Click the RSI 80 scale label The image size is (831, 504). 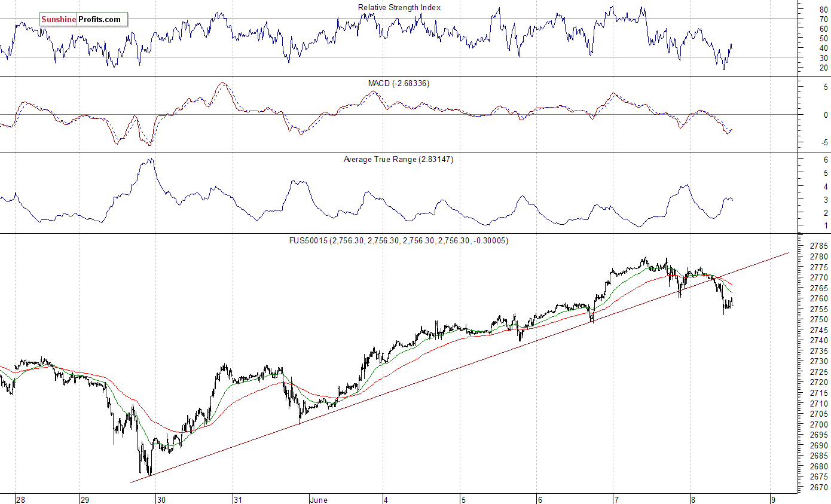[824, 9]
